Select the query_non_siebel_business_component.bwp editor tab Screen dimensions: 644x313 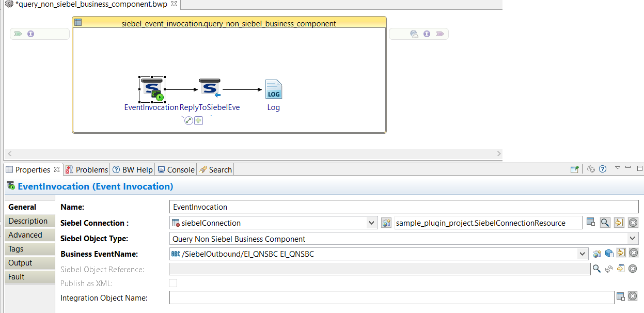coord(91,4)
